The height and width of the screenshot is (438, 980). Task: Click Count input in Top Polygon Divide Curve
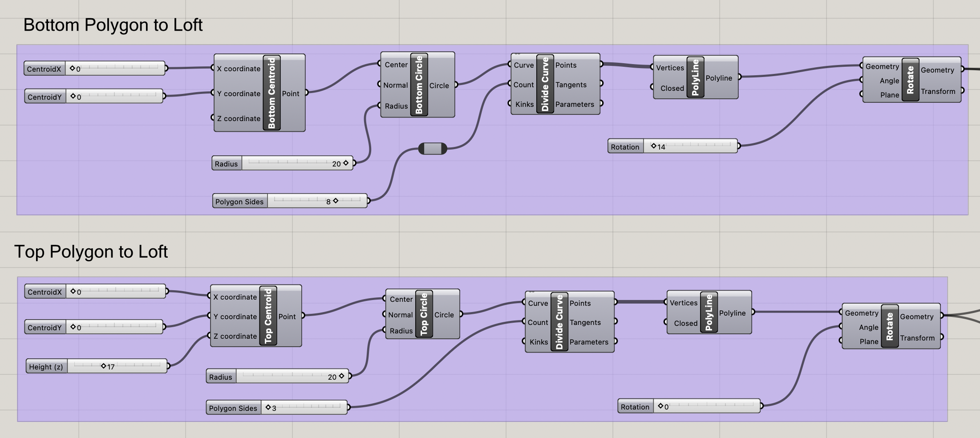point(538,322)
